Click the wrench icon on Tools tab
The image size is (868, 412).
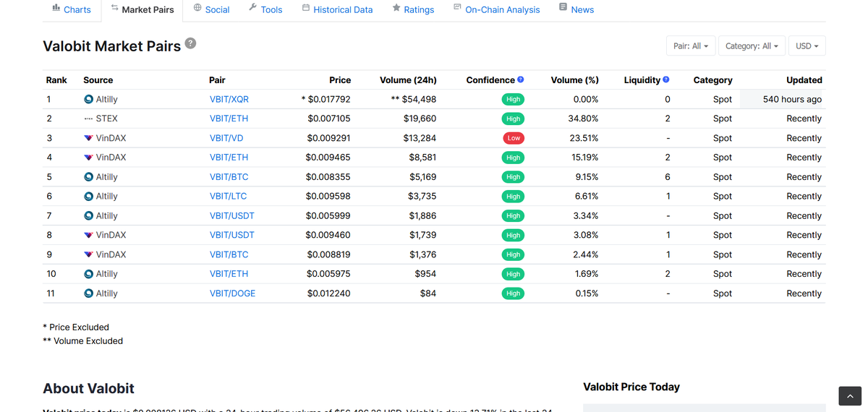(x=252, y=8)
